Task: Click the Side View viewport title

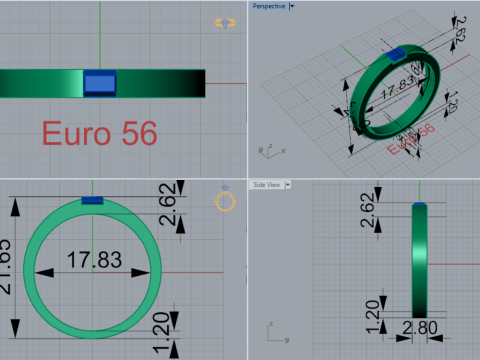Action: point(267,185)
